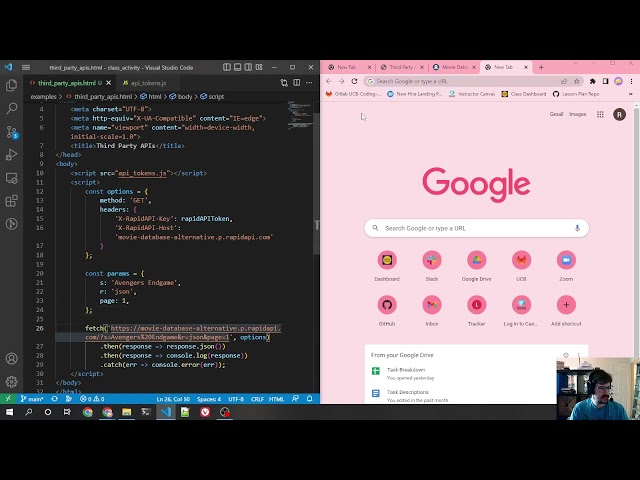640x480 pixels.
Task: Switch git branch main in status bar
Action: click(32, 399)
